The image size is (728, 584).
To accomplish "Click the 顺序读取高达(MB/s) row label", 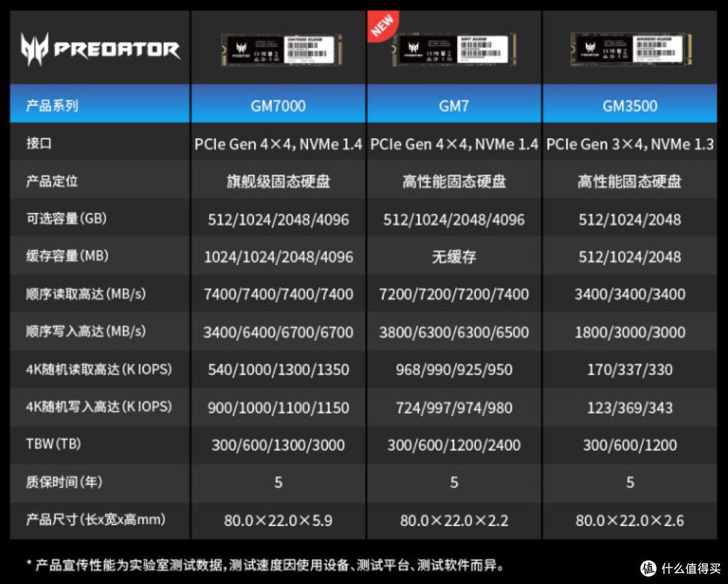I will click(86, 293).
